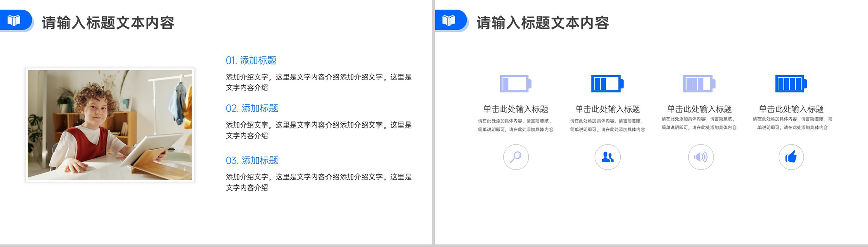The image size is (868, 247).
Task: Select the paragraph under 01. 添加标题
Action: (x=319, y=82)
